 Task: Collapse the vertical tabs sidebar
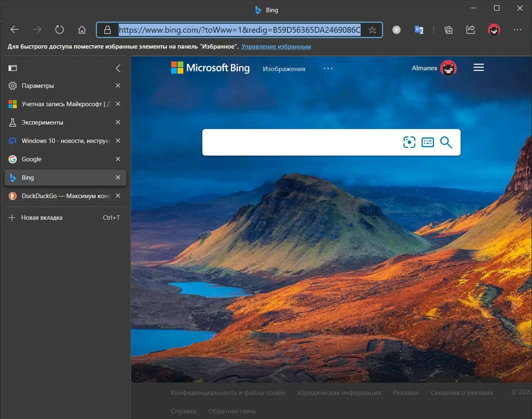(118, 68)
